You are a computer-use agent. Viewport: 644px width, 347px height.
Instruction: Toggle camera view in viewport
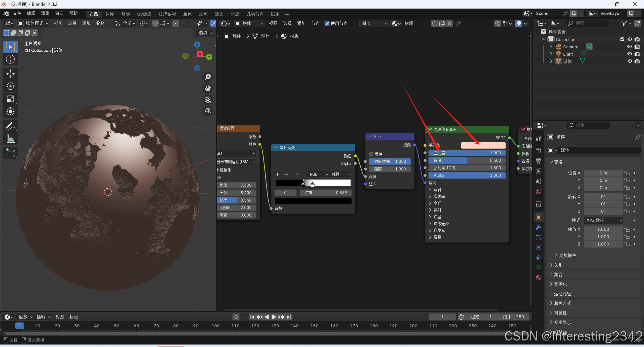click(208, 100)
